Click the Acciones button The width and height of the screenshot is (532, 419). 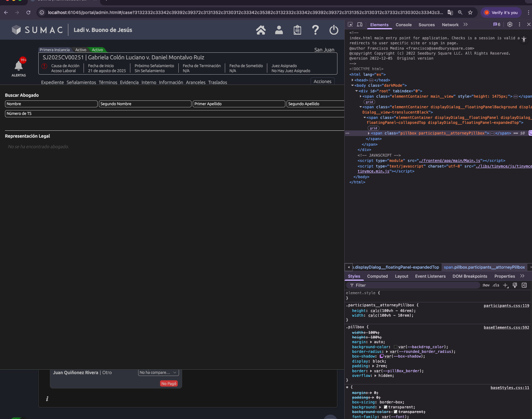322,81
